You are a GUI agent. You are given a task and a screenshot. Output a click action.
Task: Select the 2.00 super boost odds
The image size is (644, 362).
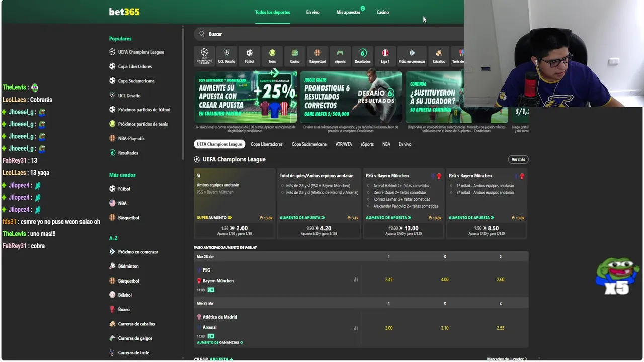coord(234,230)
